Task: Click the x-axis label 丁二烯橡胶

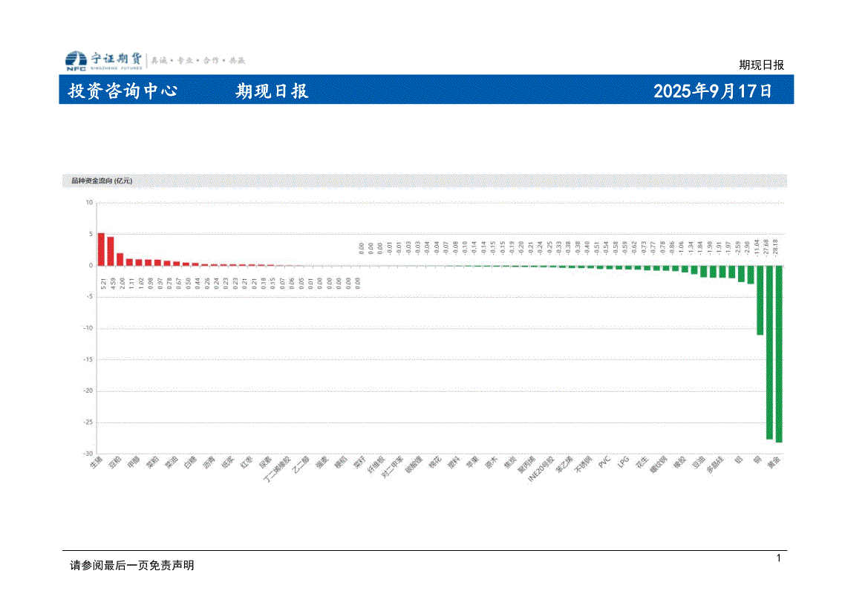Action: point(277,470)
